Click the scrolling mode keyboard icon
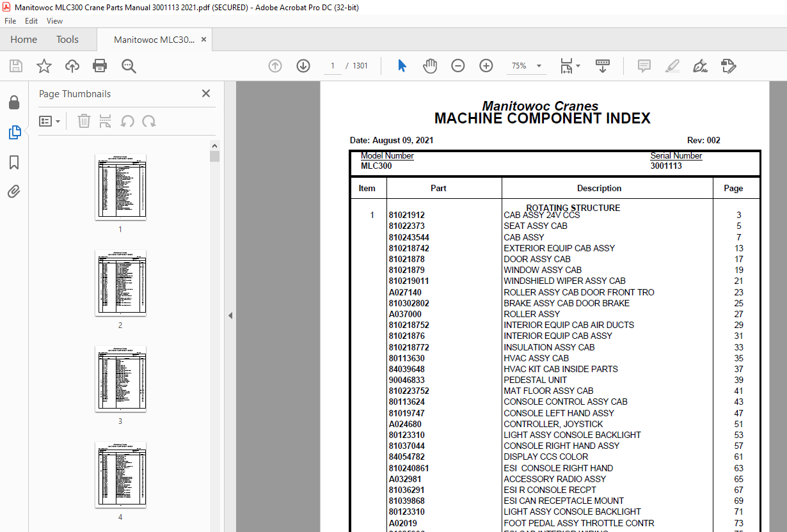 click(x=603, y=66)
